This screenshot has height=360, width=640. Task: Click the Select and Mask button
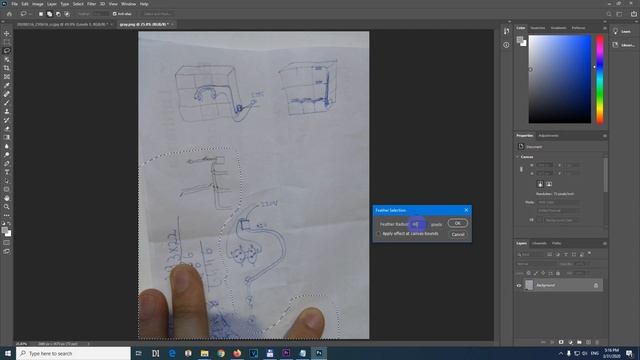157,14
